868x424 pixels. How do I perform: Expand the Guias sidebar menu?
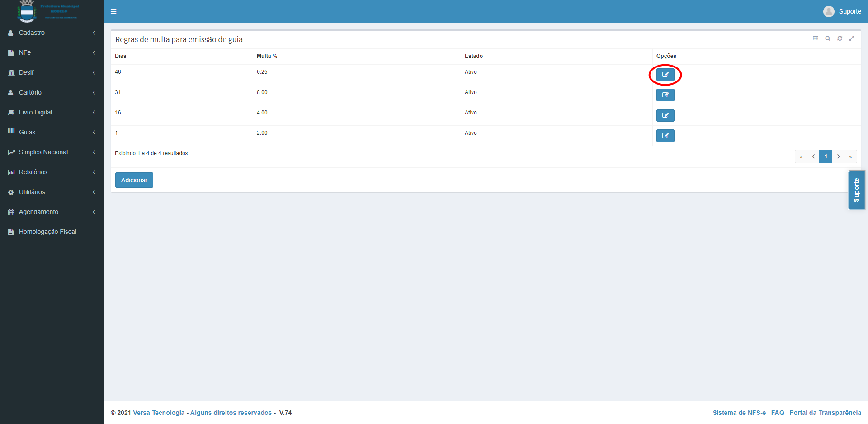[x=27, y=132]
